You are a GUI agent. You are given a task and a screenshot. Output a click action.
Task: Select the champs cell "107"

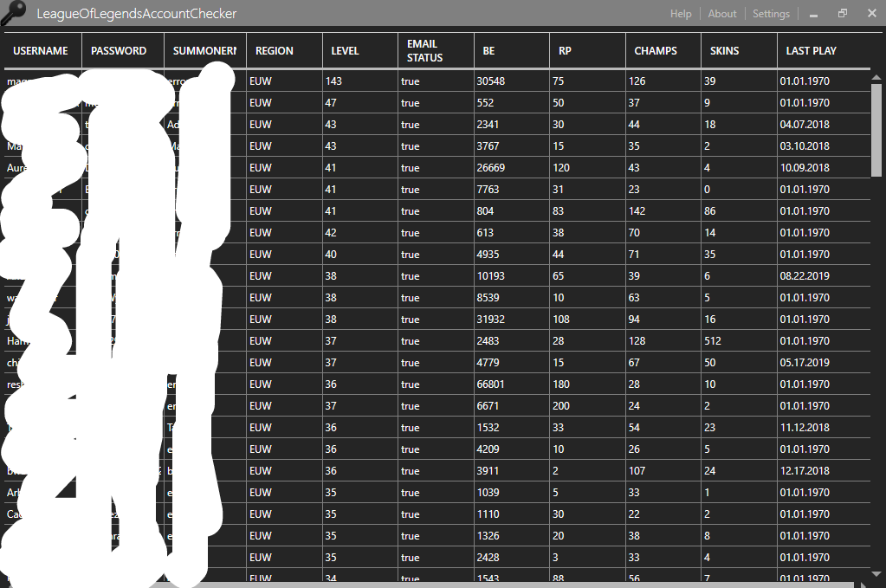point(663,471)
